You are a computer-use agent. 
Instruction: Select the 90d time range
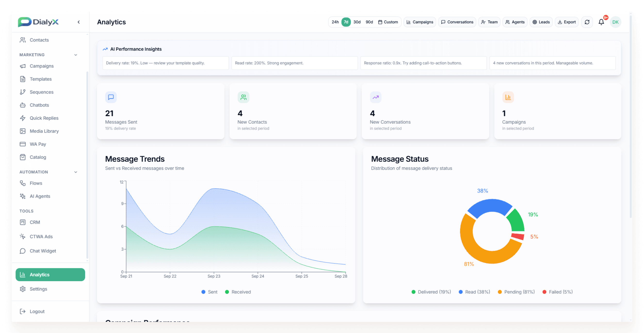(x=369, y=22)
